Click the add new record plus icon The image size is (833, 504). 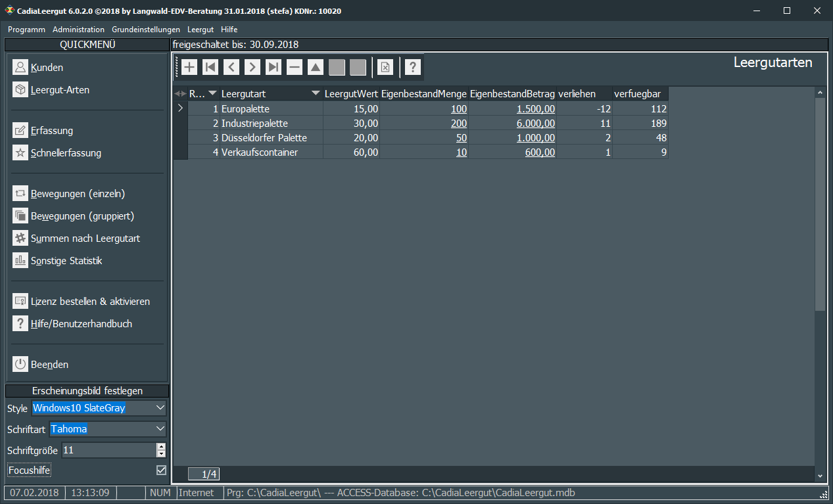point(189,67)
